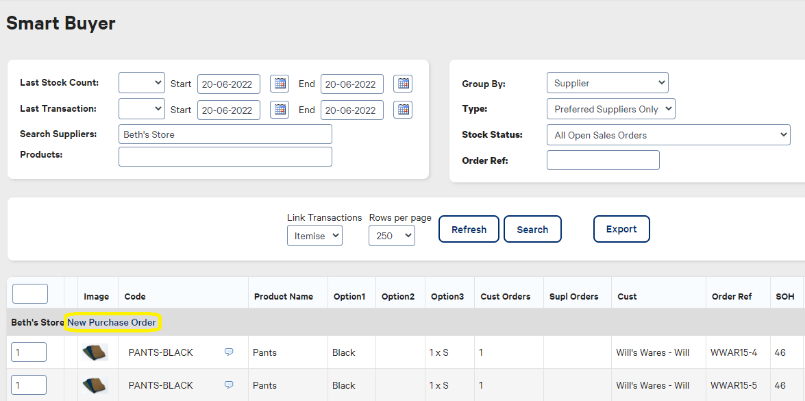Click comment icon on second PANTS-BLACK row
Image resolution: width=805 pixels, height=401 pixels.
click(x=229, y=385)
